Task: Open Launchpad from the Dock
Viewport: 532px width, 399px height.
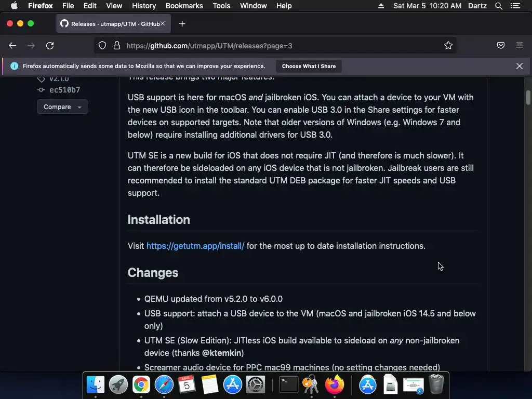Action: coord(118,385)
